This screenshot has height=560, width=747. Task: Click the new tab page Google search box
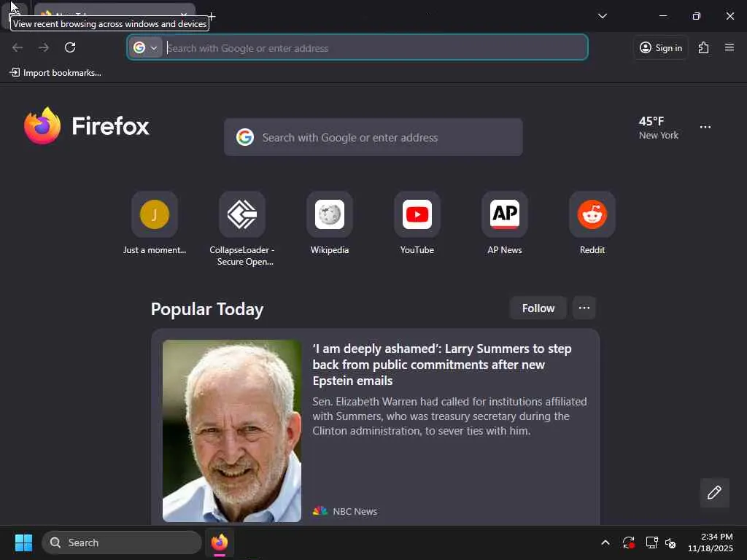(373, 137)
